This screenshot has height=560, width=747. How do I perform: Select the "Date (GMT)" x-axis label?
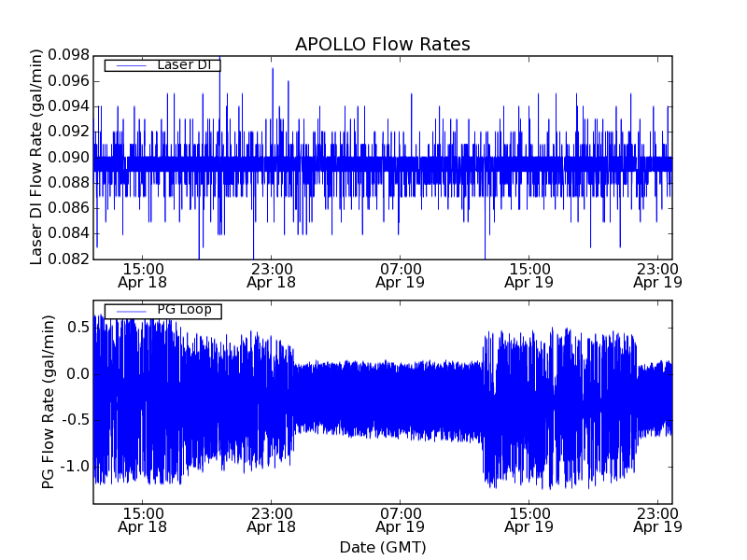[383, 547]
